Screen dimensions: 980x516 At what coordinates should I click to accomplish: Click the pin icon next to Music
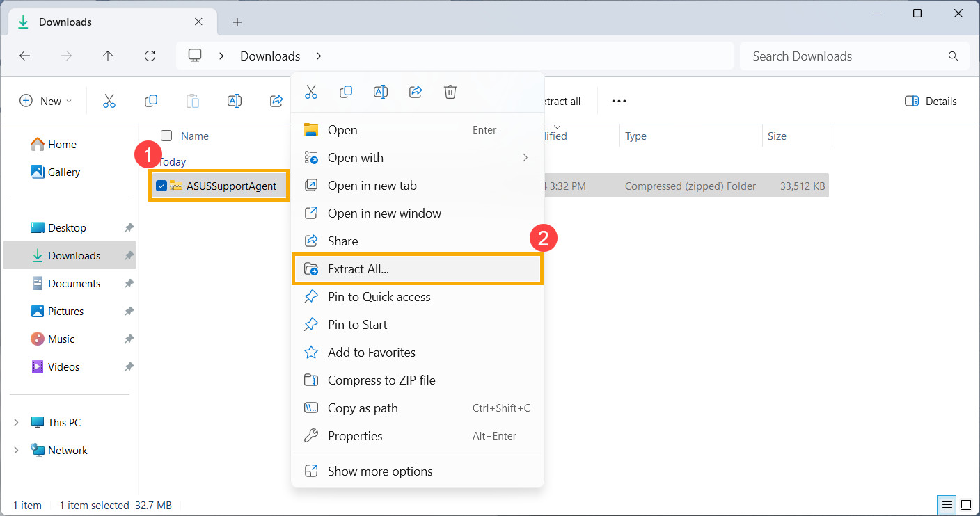pos(129,339)
